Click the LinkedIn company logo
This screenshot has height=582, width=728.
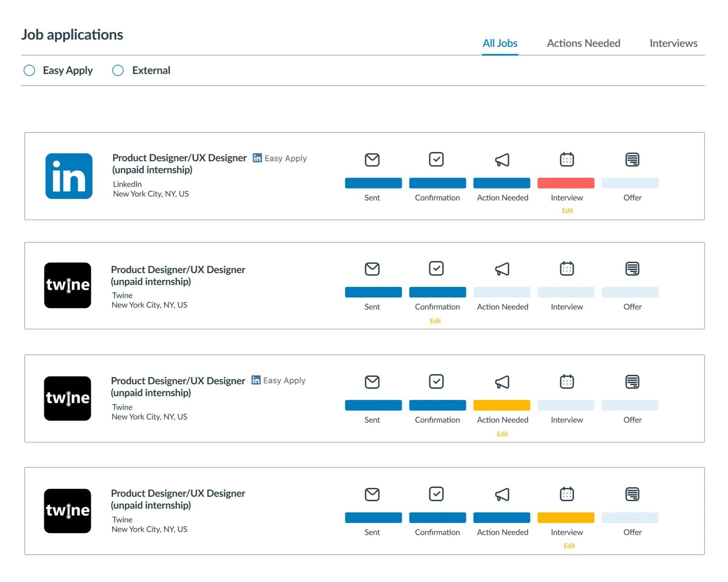(x=69, y=176)
